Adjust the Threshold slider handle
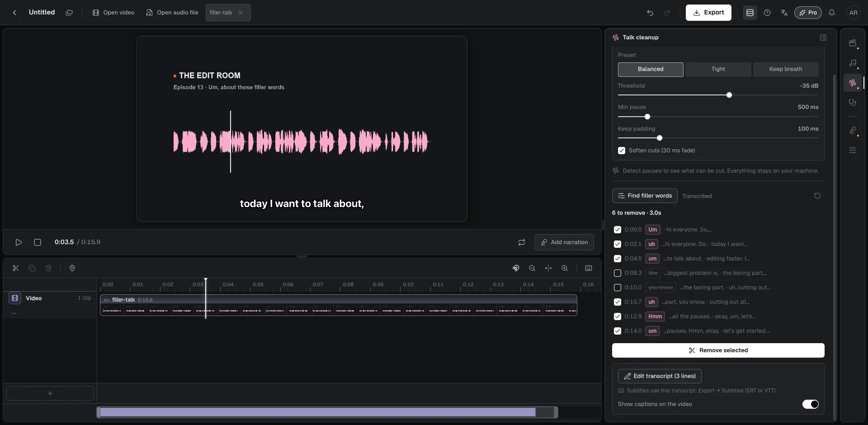 (x=729, y=95)
